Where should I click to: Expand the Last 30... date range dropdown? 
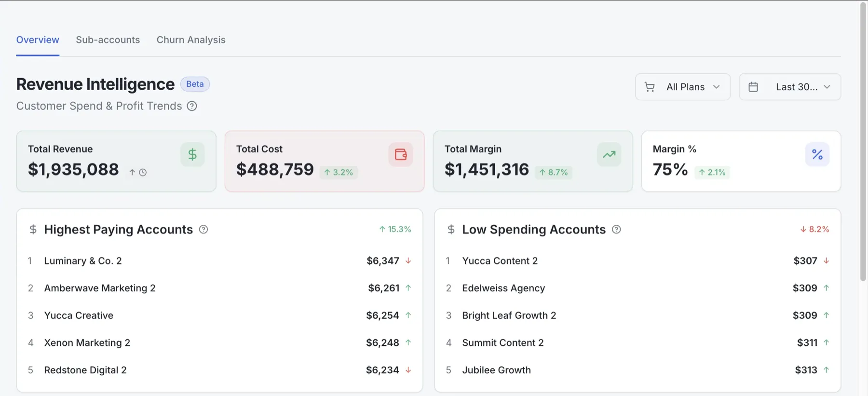coord(790,87)
